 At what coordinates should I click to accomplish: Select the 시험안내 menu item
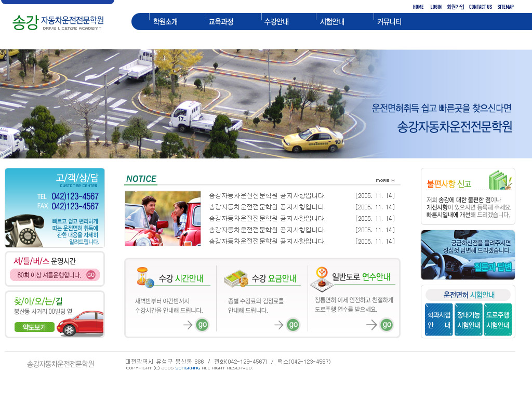coord(332,22)
